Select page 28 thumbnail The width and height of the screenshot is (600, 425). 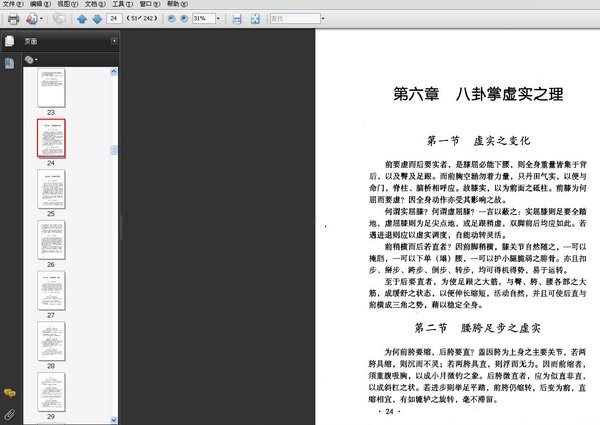(x=51, y=341)
